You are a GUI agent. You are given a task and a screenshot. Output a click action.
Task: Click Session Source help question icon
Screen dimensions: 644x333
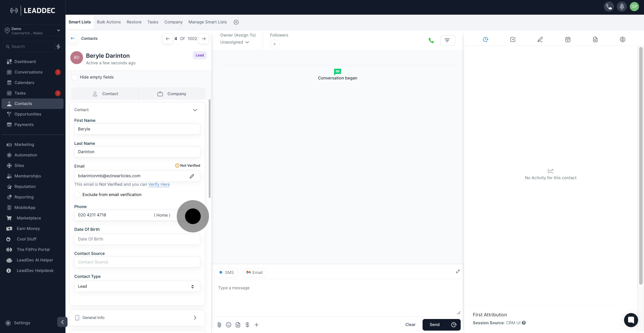coord(524,323)
